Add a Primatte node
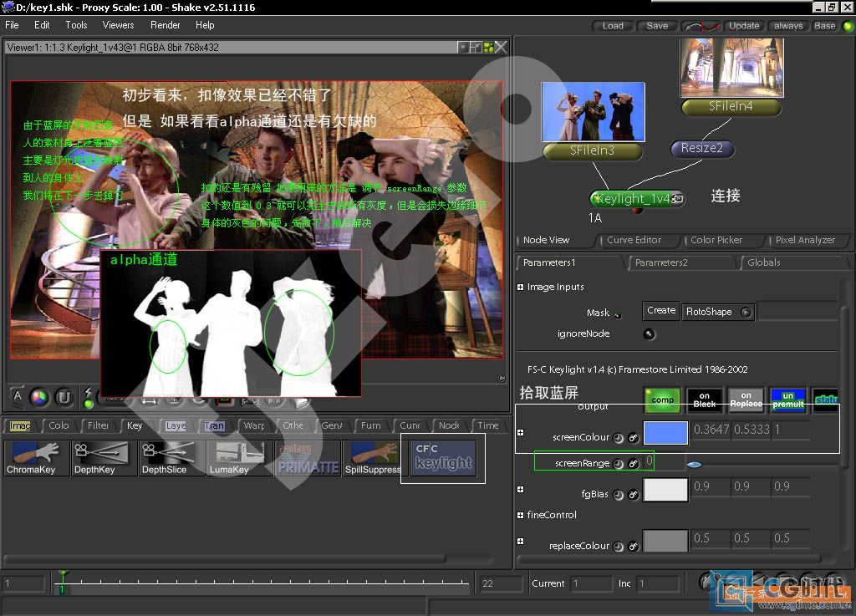 tap(308, 458)
